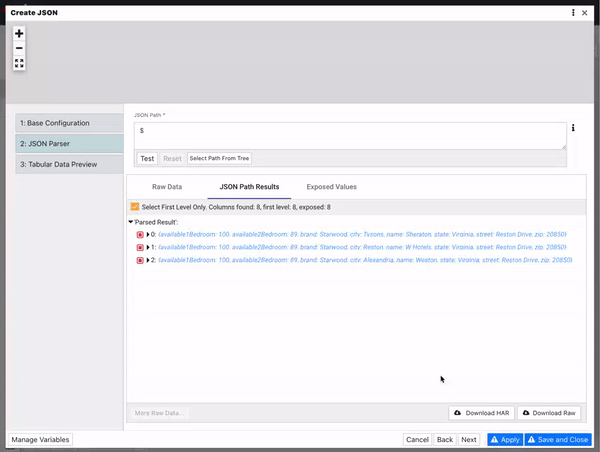Screen dimensions: 600x452
Task: Click the red icon on row 2
Action: (140, 260)
